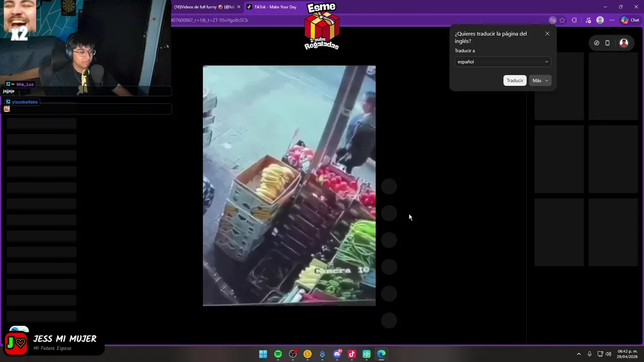
Task: Open the translate page icon in address bar
Action: pyautogui.click(x=552, y=20)
